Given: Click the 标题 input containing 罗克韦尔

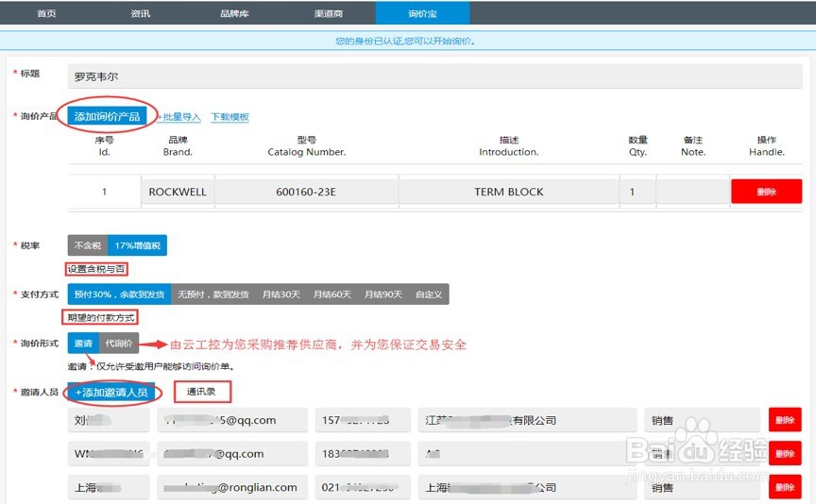Looking at the screenshot, I should 435,76.
